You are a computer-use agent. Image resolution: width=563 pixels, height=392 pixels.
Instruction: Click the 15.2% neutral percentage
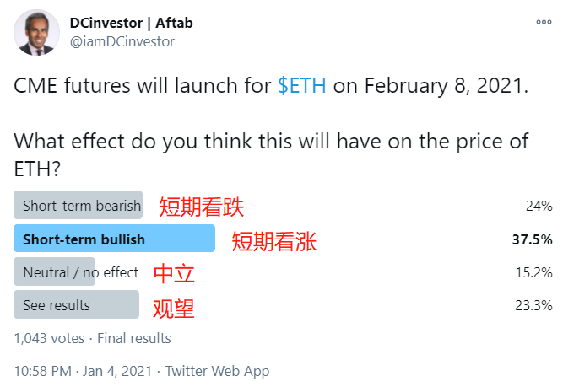click(534, 272)
